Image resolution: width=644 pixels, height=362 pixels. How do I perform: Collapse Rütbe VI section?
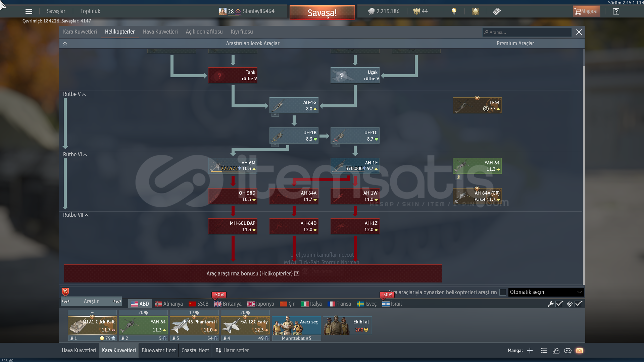click(x=75, y=155)
